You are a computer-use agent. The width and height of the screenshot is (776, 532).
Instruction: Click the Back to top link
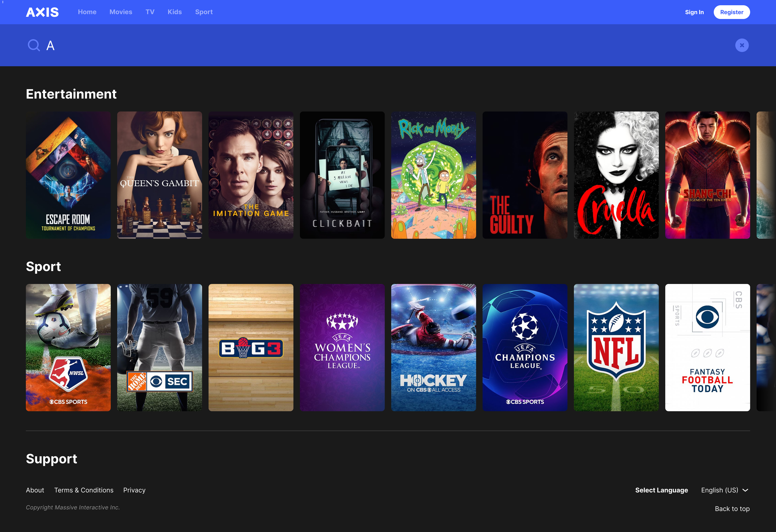(732, 509)
